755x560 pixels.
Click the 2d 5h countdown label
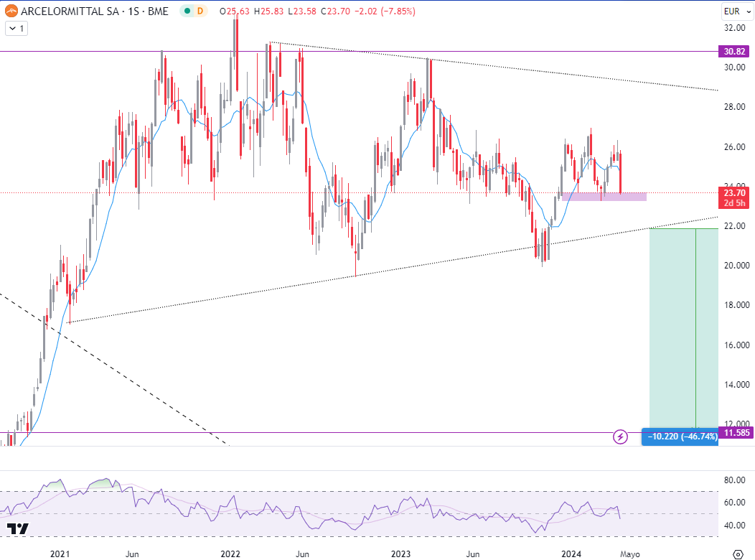point(734,203)
